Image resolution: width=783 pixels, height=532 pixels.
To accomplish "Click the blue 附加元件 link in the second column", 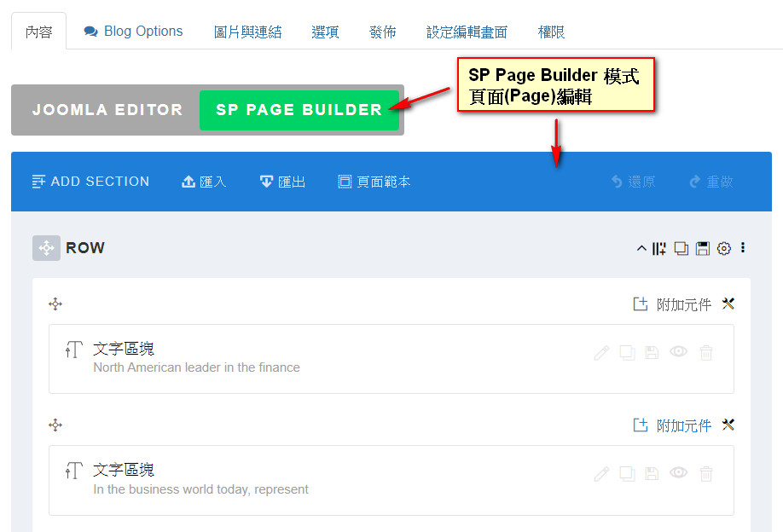I will 672,425.
